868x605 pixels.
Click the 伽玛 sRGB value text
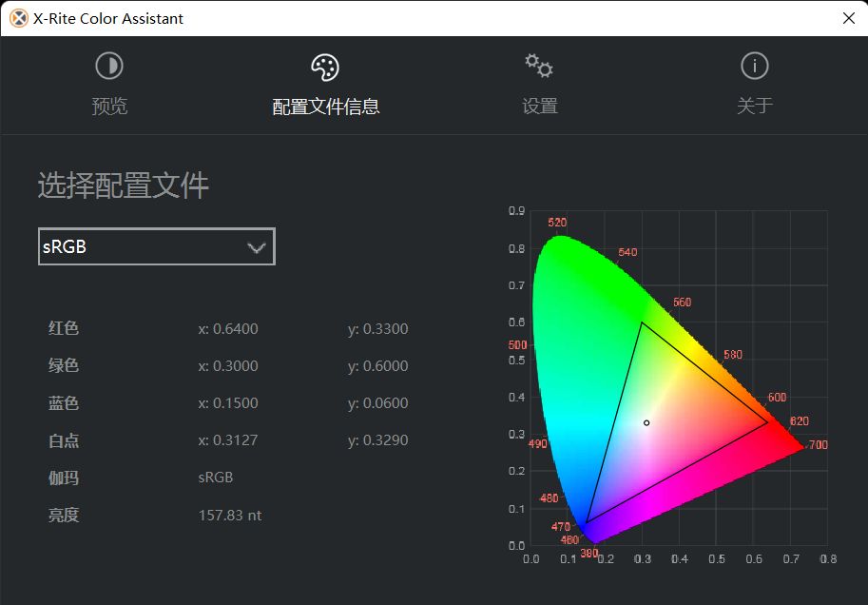pos(215,478)
